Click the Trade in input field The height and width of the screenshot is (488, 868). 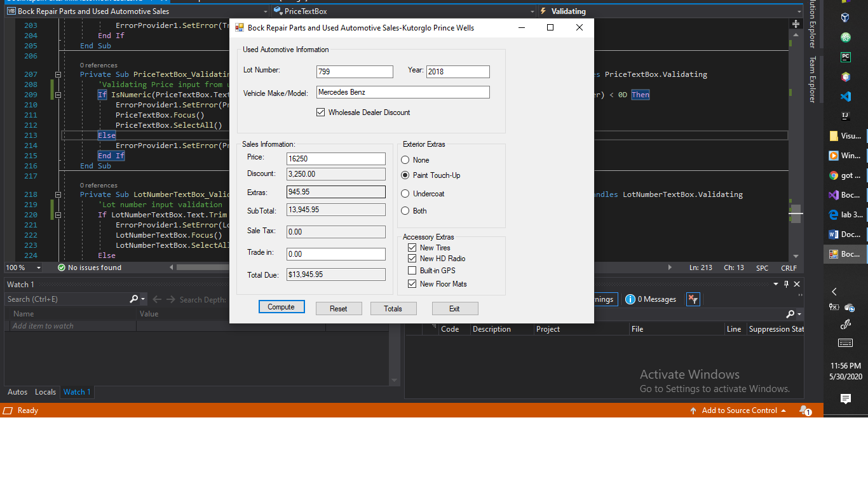point(336,254)
